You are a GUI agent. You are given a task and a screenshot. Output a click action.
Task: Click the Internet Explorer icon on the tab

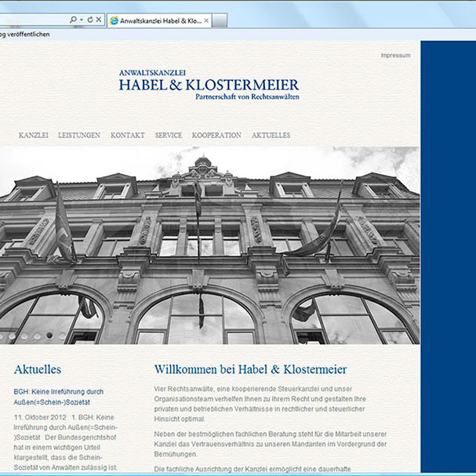pos(114,20)
